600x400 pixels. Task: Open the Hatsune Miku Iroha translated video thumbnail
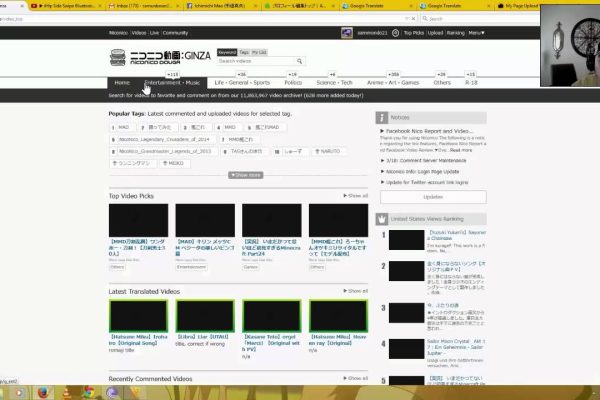pyautogui.click(x=139, y=316)
